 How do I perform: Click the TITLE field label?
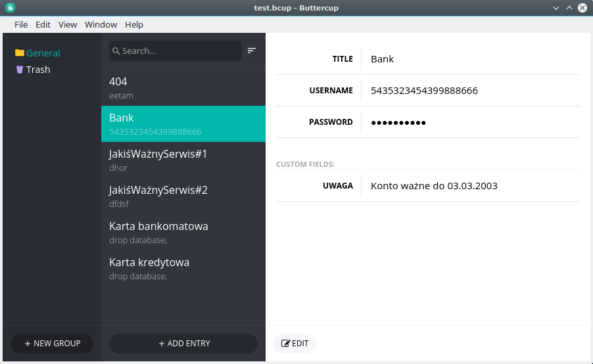[343, 59]
